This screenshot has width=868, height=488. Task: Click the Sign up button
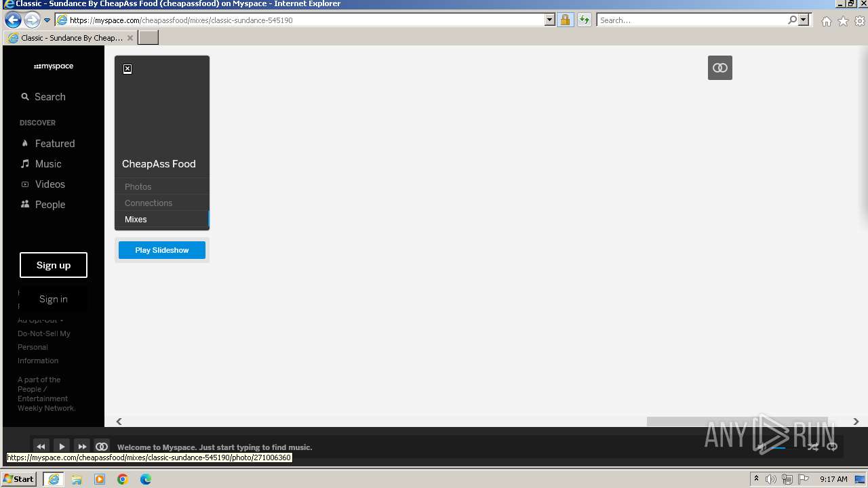tap(54, 265)
